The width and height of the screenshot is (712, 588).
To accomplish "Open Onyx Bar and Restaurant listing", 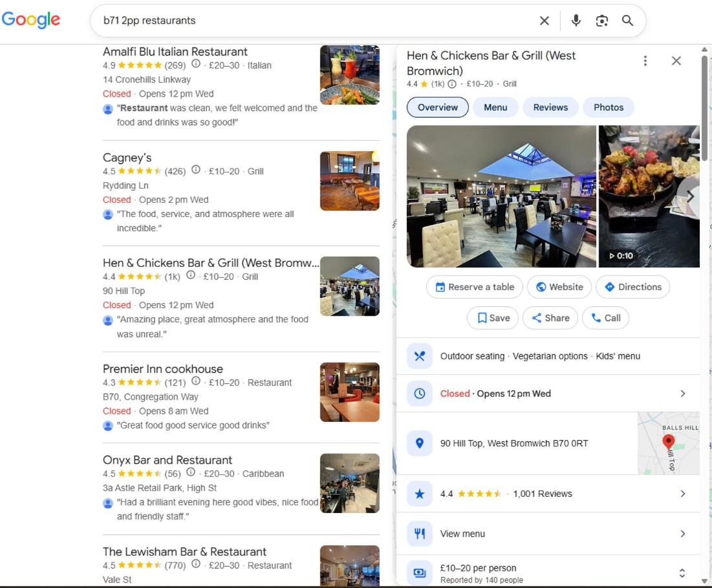I will click(167, 460).
